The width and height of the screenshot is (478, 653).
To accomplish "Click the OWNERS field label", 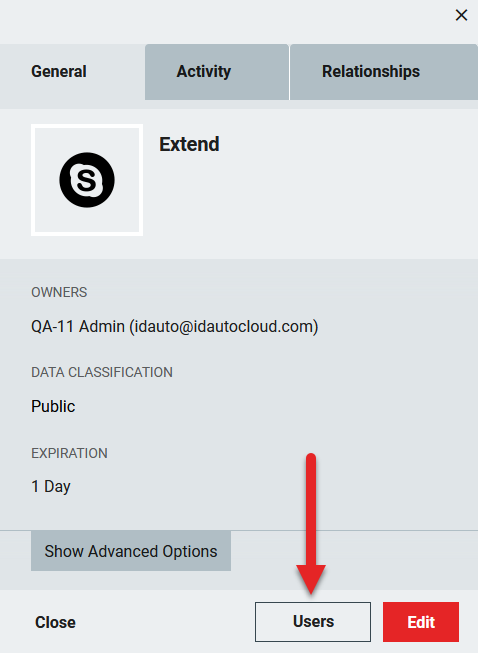I will tap(59, 292).
